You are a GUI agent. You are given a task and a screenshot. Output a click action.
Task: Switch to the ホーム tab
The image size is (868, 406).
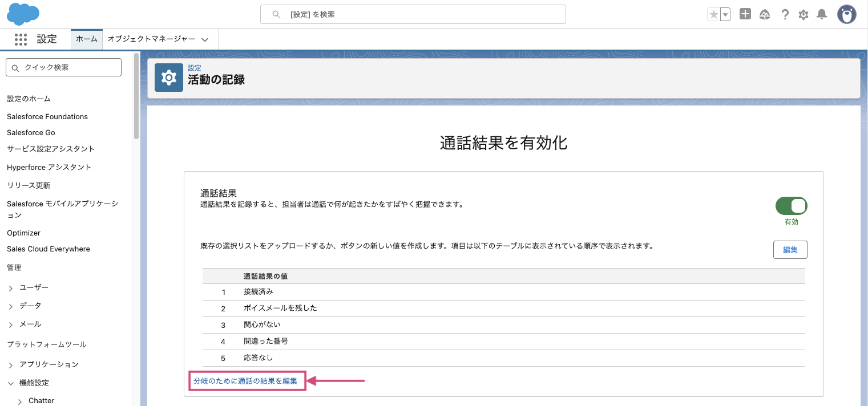(x=87, y=39)
